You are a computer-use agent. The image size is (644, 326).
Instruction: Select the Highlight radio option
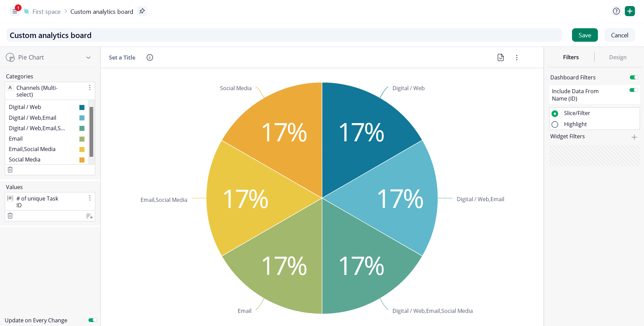[x=555, y=124]
